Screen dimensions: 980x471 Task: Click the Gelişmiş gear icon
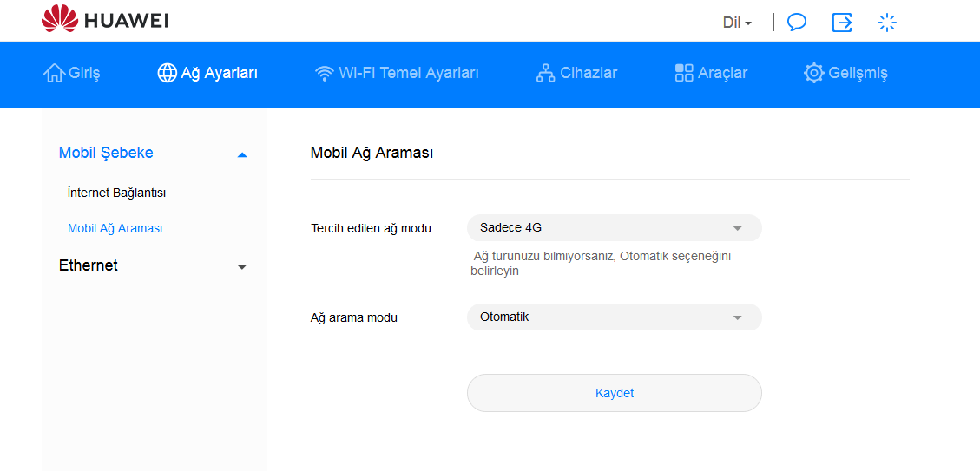point(813,74)
